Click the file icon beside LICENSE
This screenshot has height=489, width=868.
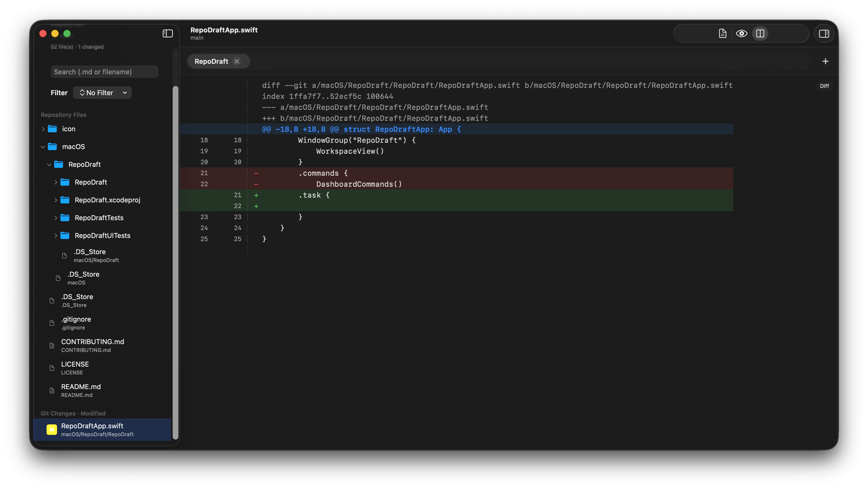[x=52, y=368]
